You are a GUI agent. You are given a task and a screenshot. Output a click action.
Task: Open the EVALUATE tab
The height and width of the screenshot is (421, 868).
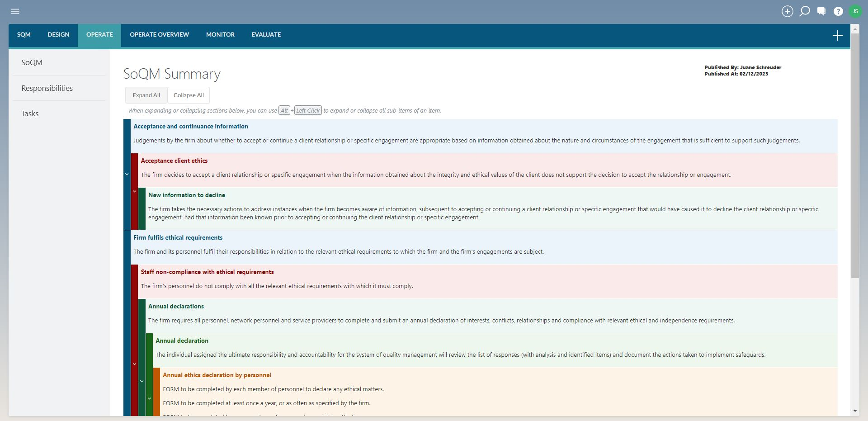click(x=266, y=35)
